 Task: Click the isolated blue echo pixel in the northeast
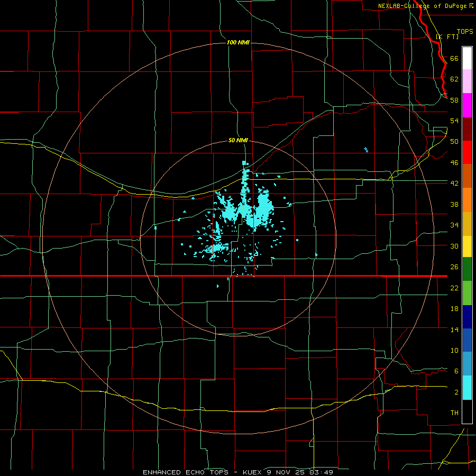tap(366, 149)
